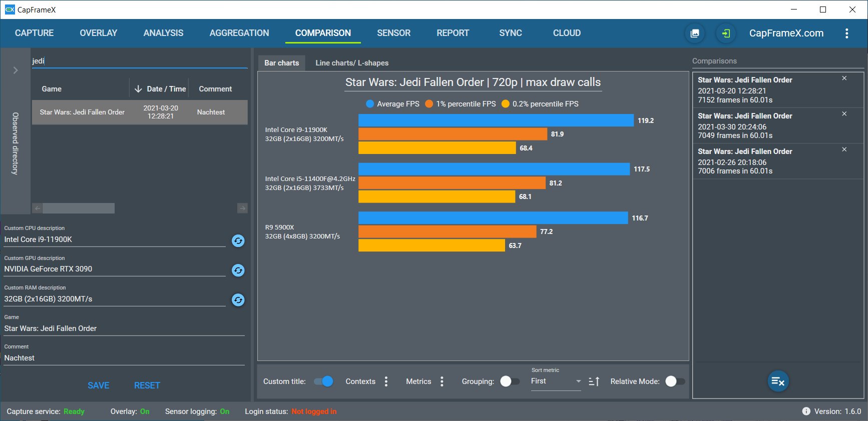The image size is (868, 421).
Task: Open the three-dot options menu in header
Action: [x=846, y=33]
